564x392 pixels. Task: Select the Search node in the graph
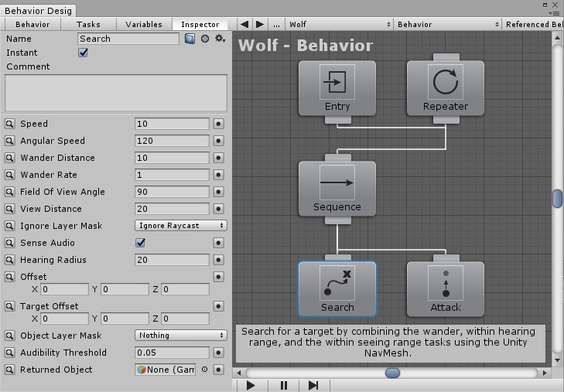click(x=337, y=289)
